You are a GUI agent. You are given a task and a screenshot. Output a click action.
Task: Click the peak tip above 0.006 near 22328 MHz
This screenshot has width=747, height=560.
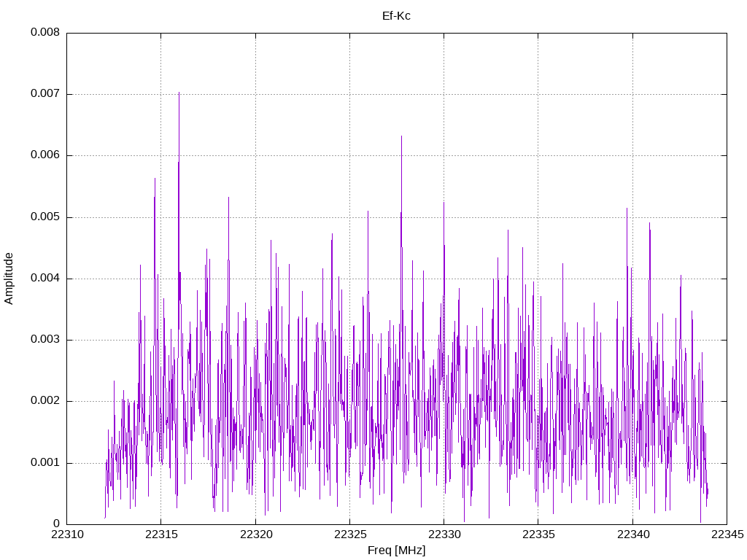tap(402, 136)
